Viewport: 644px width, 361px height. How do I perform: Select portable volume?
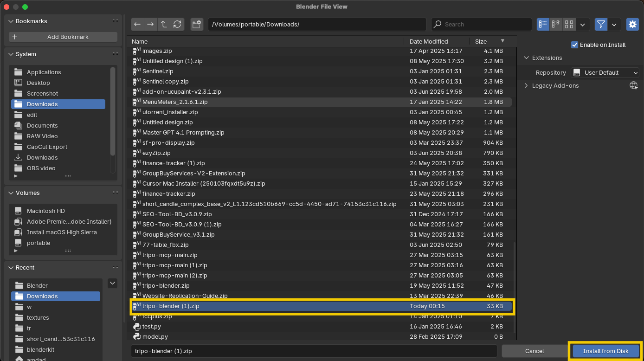[x=63, y=243]
